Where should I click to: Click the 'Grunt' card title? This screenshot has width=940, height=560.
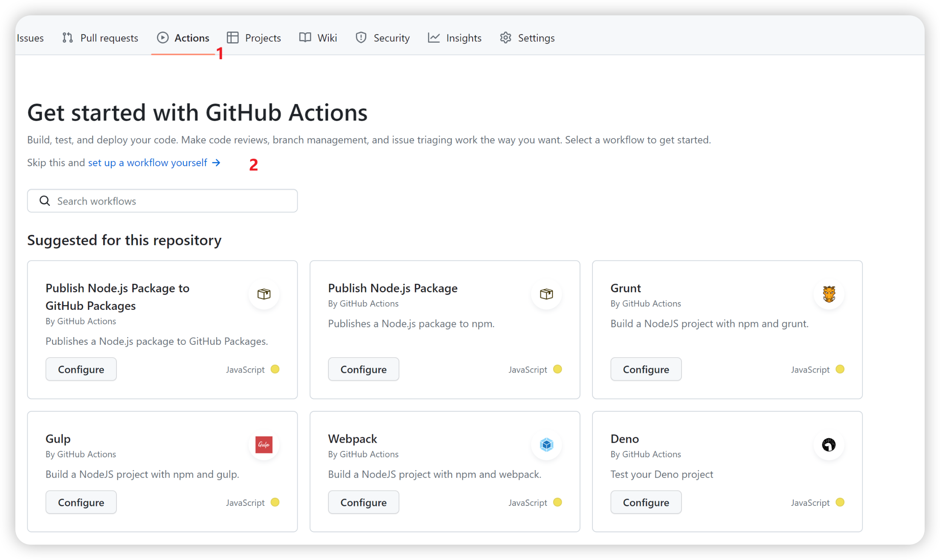pyautogui.click(x=625, y=288)
